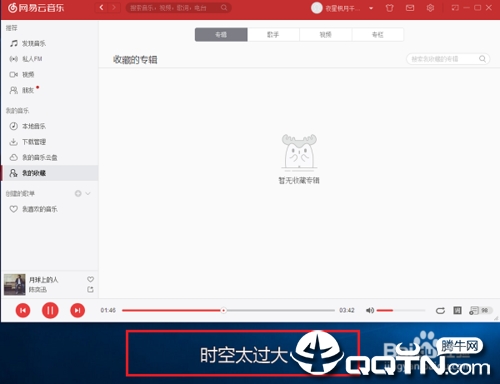Click the volume slider bar
The width and height of the screenshot is (500, 384).
(x=401, y=310)
